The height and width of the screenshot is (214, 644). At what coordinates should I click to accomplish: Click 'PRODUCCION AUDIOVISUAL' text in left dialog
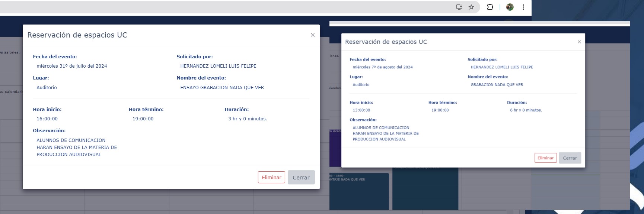coord(69,155)
